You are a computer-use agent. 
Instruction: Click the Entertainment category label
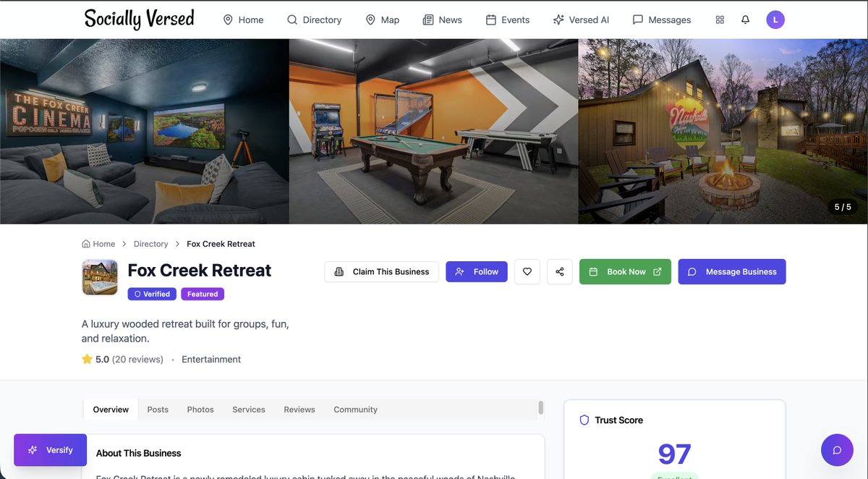click(x=211, y=359)
